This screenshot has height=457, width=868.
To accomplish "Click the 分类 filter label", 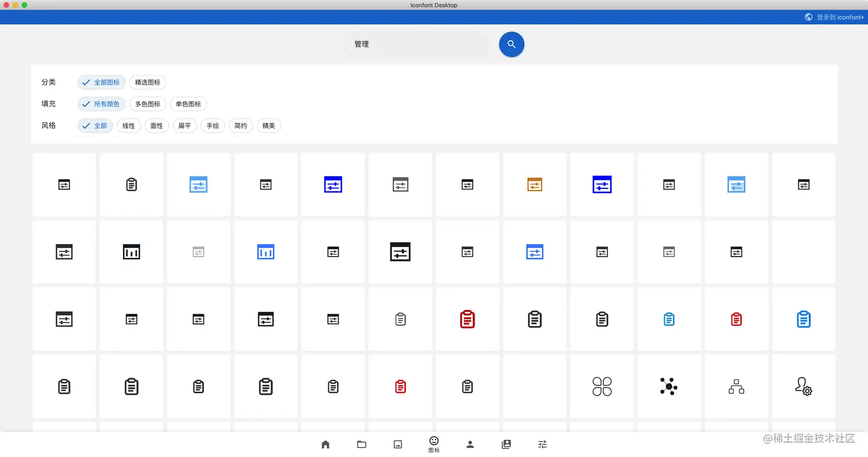I will pyautogui.click(x=49, y=82).
